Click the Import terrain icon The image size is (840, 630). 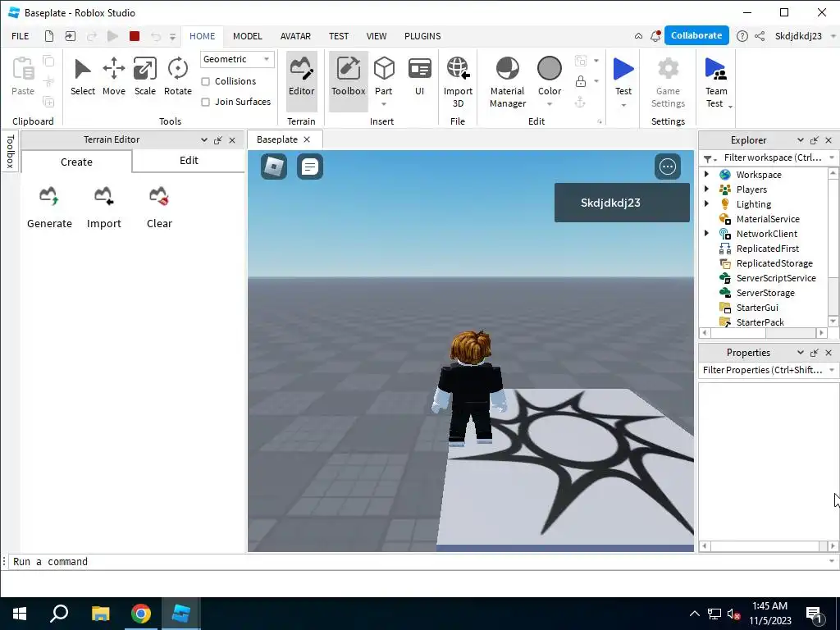[104, 196]
